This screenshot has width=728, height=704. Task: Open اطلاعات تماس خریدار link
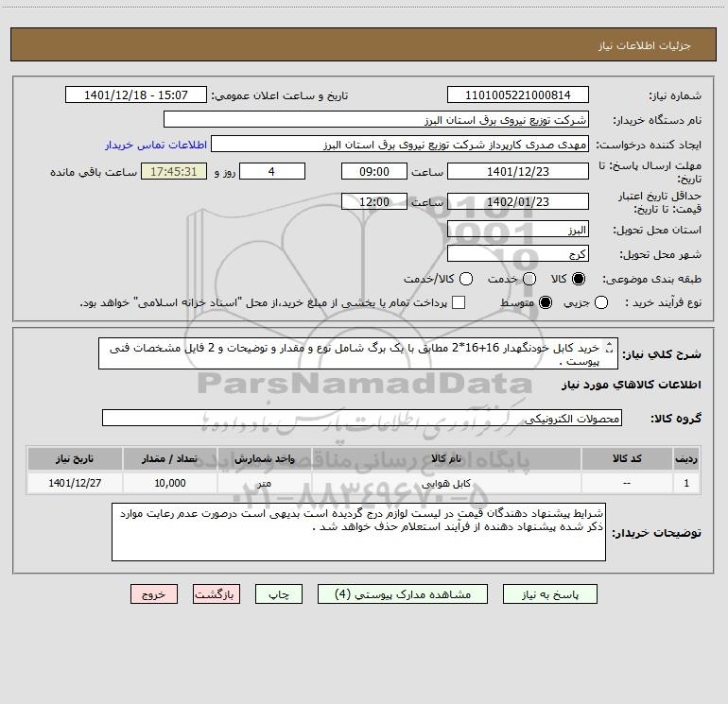click(156, 145)
